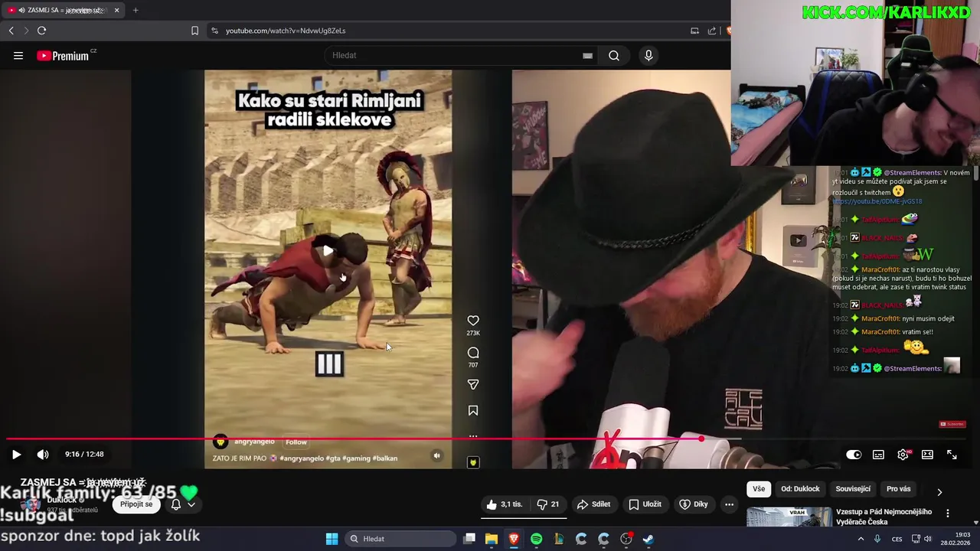Mute the video player volume
The width and height of the screenshot is (980, 551).
click(43, 454)
